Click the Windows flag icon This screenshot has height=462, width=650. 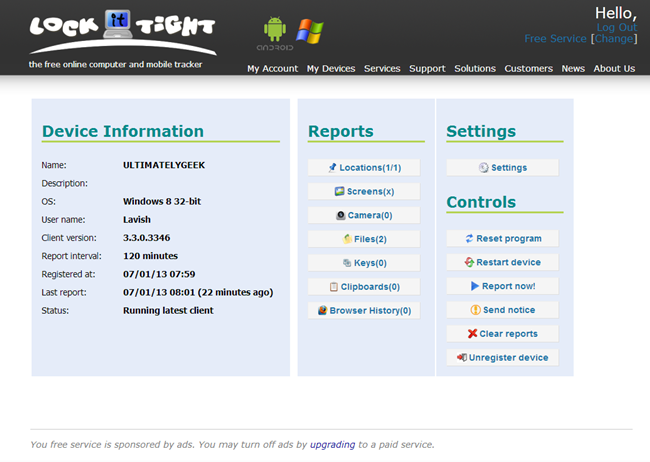point(310,31)
